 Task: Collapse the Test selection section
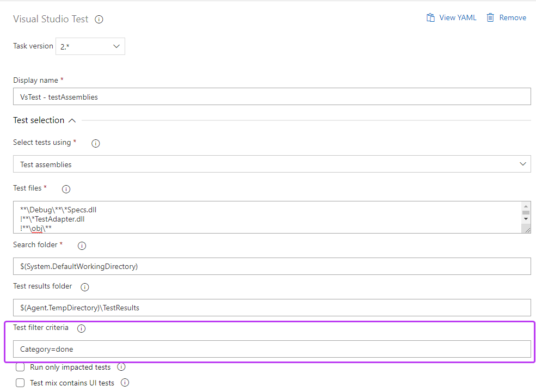72,120
